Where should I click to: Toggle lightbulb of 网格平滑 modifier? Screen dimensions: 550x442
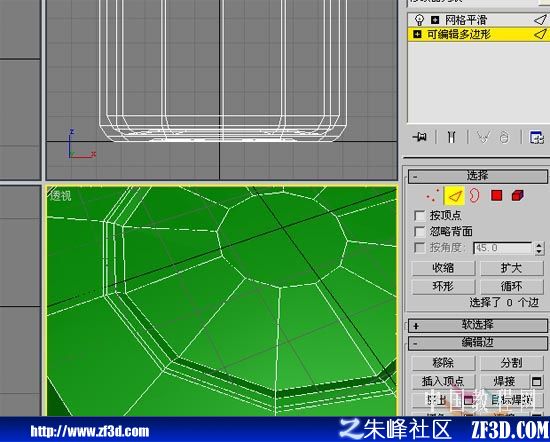click(x=418, y=20)
